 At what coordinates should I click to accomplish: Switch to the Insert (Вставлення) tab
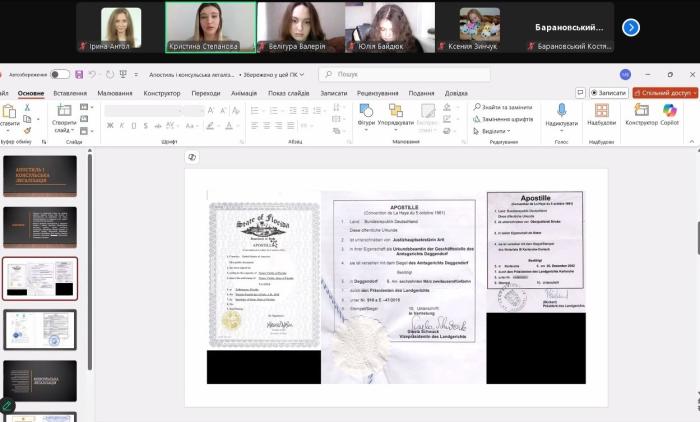pos(70,93)
